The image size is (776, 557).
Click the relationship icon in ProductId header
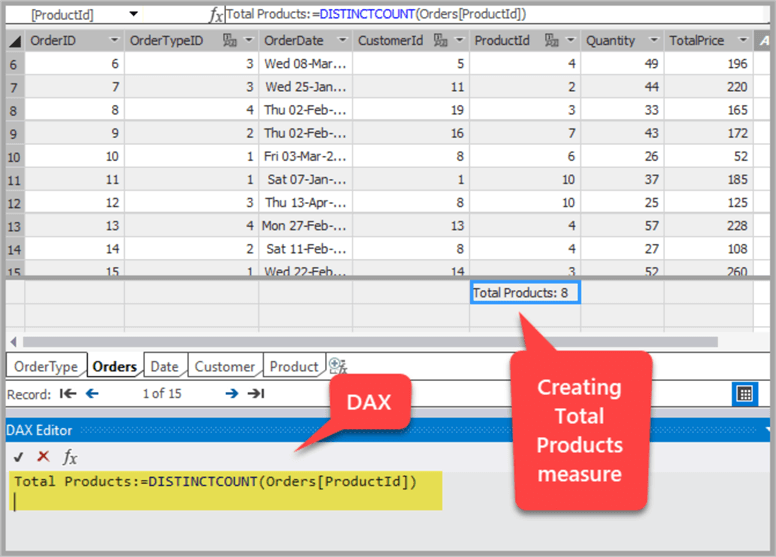click(551, 40)
